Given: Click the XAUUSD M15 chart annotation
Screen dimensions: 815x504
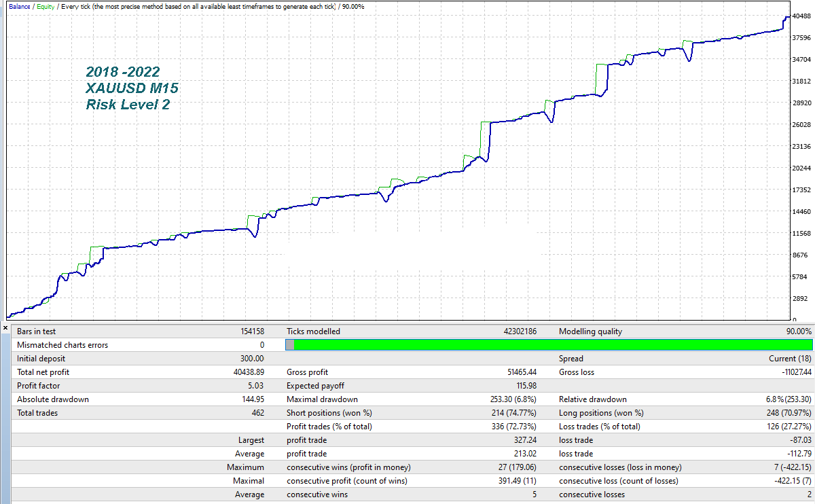Looking at the screenshot, I should coord(132,88).
